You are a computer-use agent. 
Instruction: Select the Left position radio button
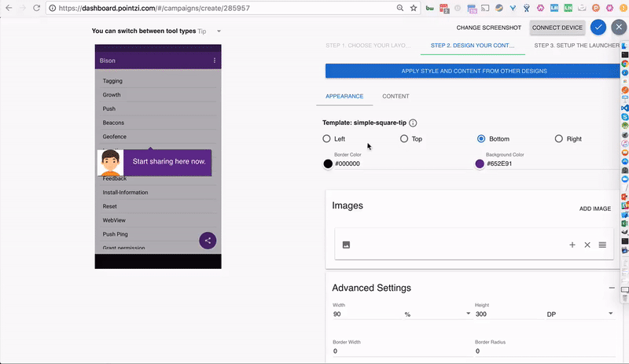326,139
